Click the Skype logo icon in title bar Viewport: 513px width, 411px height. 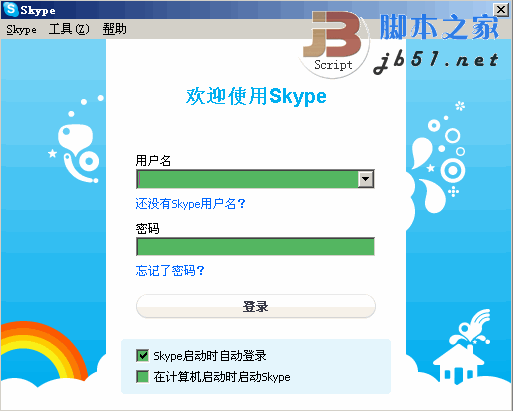[x=11, y=9]
